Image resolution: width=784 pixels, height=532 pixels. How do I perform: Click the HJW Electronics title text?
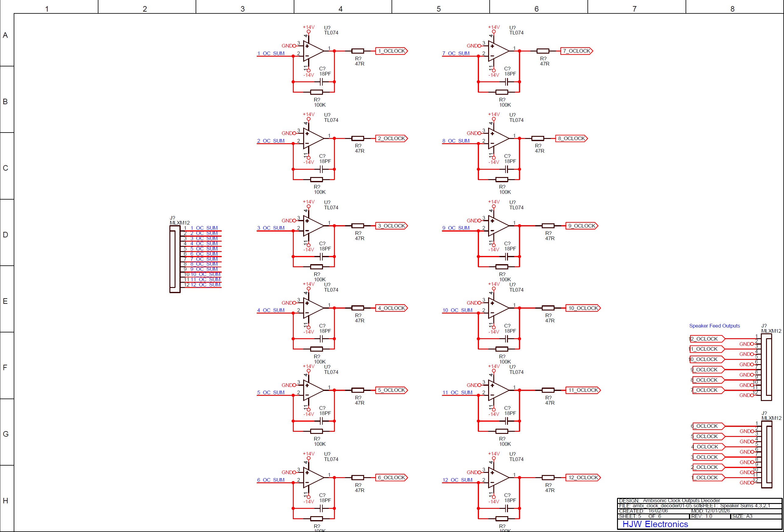tap(655, 524)
